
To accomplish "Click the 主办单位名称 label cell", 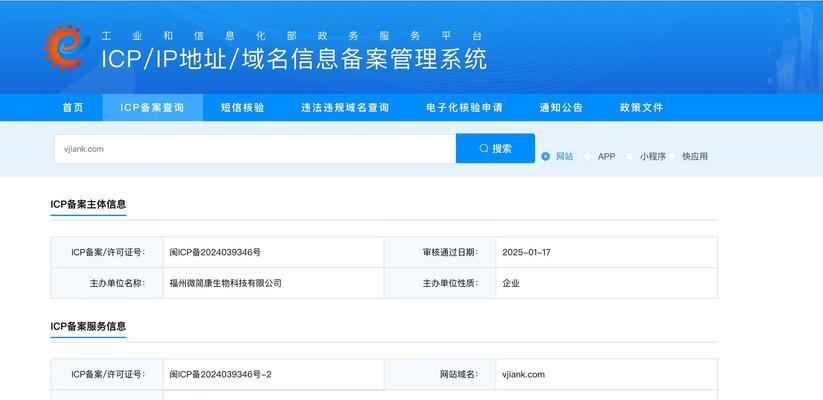I will coord(107,283).
